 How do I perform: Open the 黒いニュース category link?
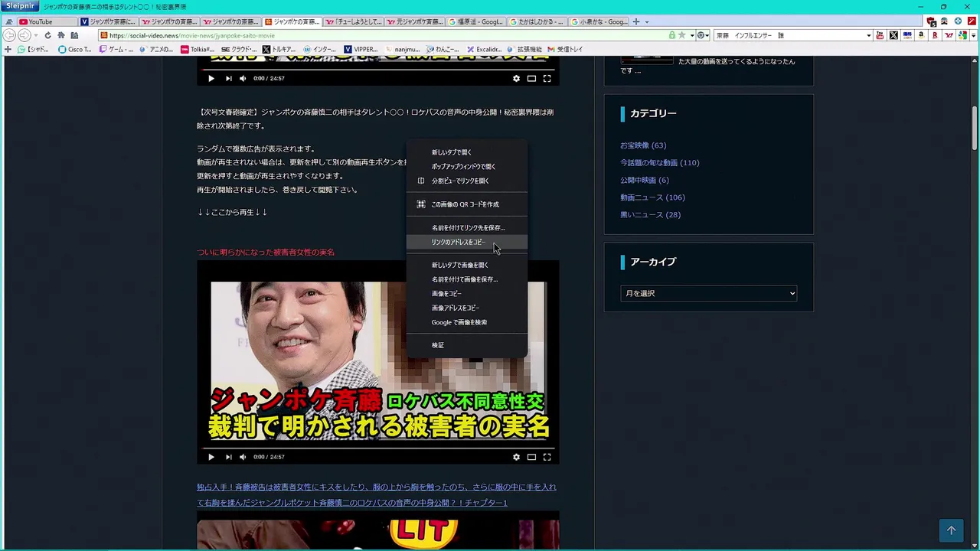coord(650,214)
